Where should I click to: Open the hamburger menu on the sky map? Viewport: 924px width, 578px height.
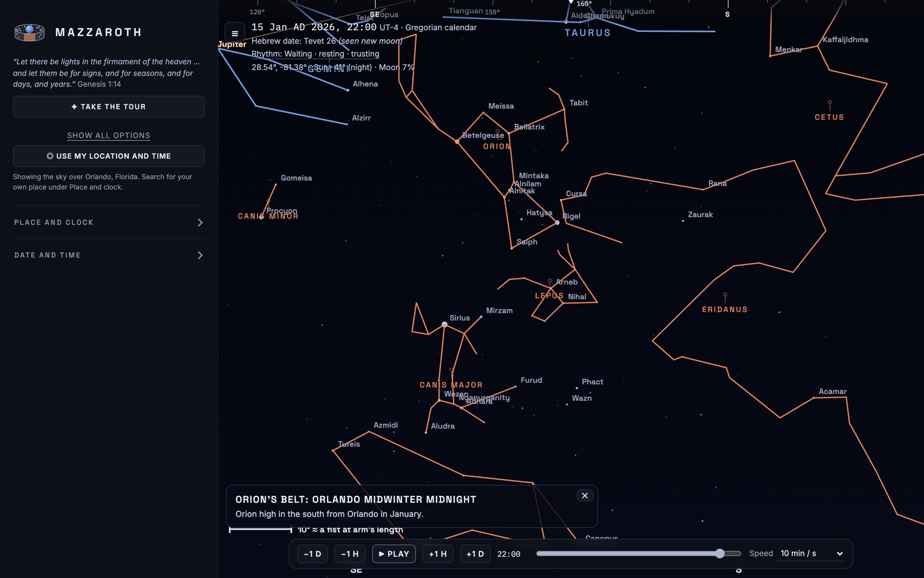(235, 33)
